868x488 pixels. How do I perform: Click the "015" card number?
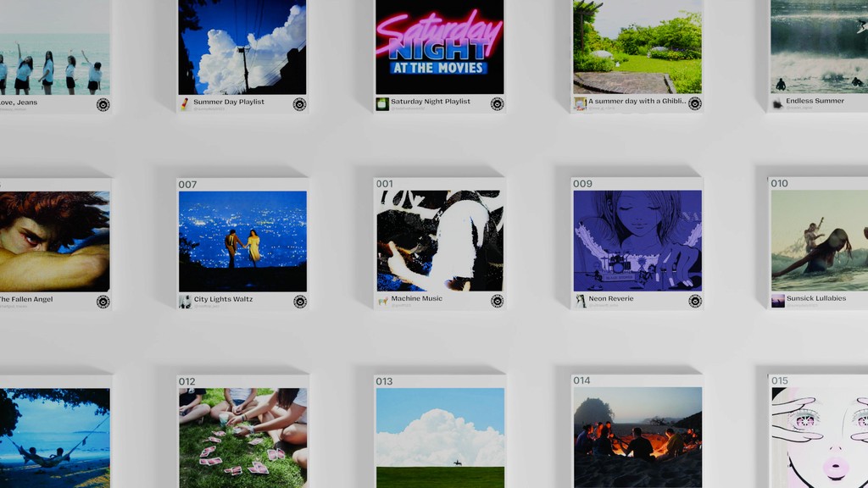click(780, 380)
